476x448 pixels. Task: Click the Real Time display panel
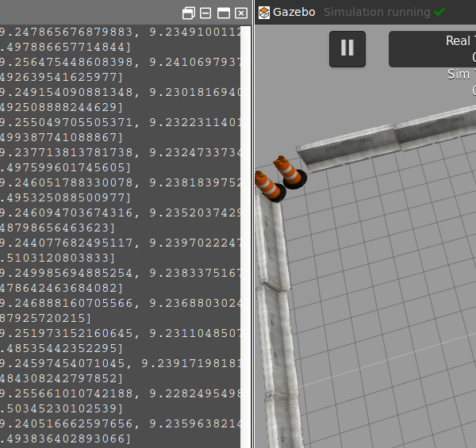pyautogui.click(x=432, y=49)
